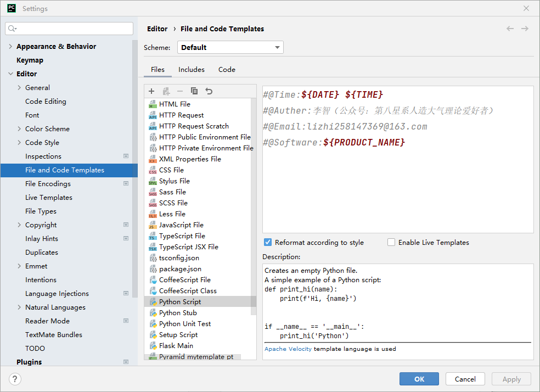Click the Apply button

click(x=511, y=379)
